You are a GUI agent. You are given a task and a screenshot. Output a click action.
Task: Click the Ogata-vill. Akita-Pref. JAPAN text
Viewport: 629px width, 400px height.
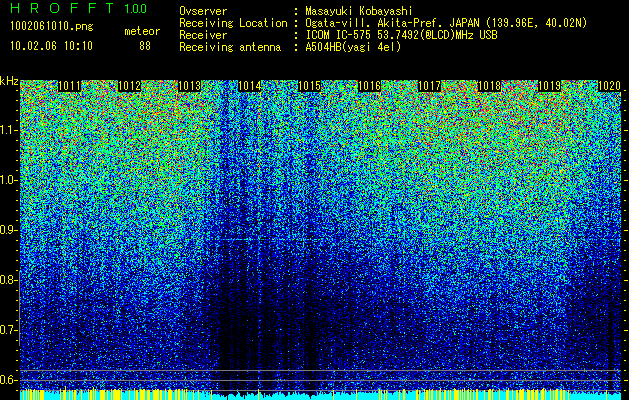(x=446, y=23)
